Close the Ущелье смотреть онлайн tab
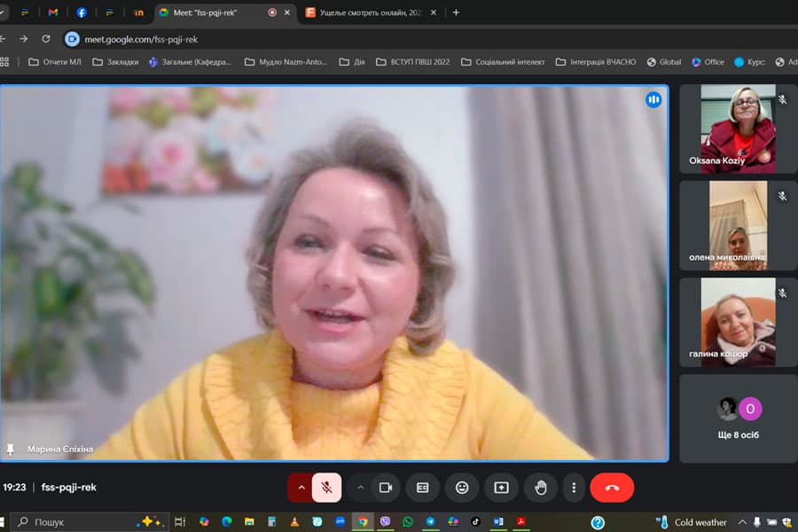This screenshot has width=798, height=532. [433, 12]
